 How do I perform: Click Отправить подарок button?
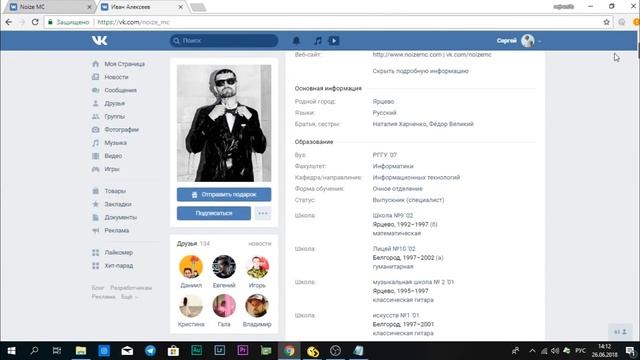tap(224, 195)
